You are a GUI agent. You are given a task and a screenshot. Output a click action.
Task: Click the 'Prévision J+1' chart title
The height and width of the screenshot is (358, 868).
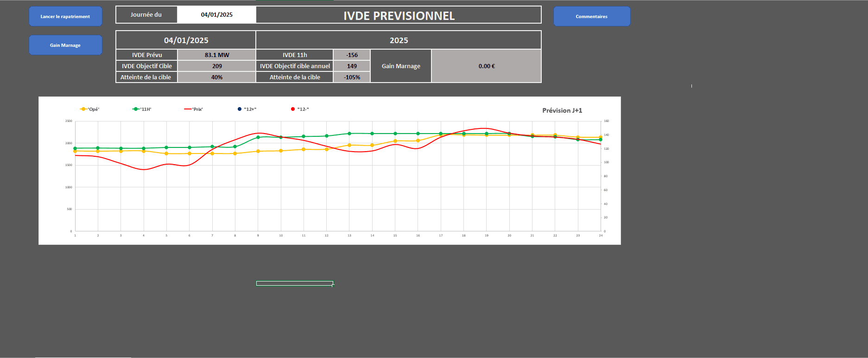pos(562,110)
